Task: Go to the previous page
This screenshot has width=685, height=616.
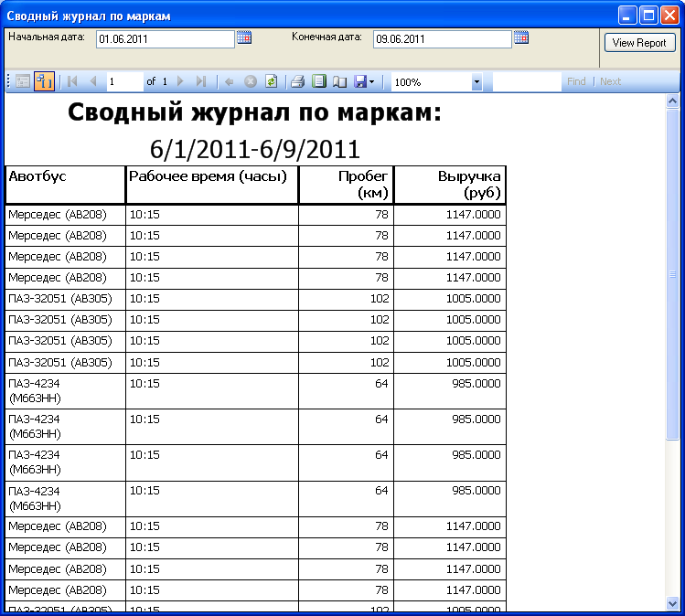Action: 93,81
